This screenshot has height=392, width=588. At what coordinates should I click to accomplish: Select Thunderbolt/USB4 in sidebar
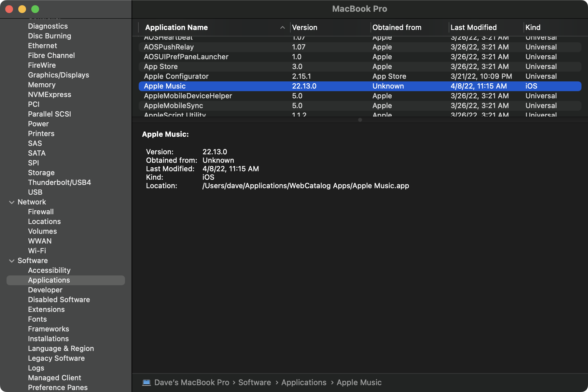tap(60, 182)
